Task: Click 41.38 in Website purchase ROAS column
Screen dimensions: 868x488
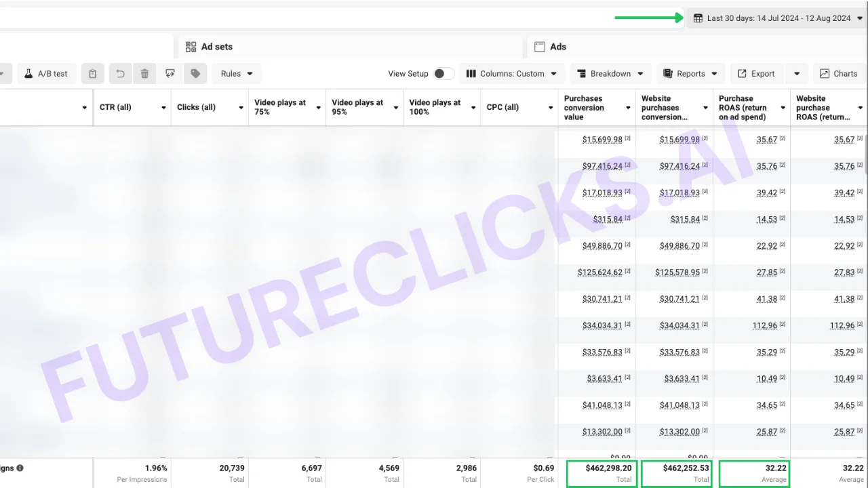Action: coord(844,299)
